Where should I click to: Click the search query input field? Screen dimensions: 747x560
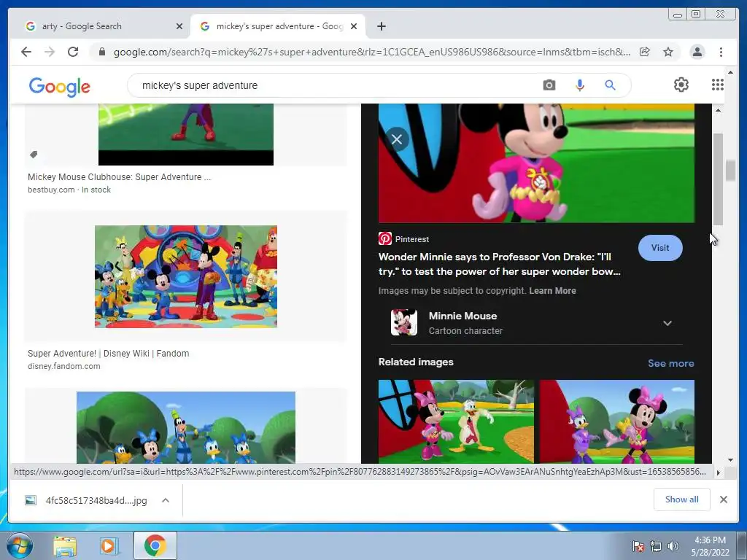pyautogui.click(x=333, y=85)
